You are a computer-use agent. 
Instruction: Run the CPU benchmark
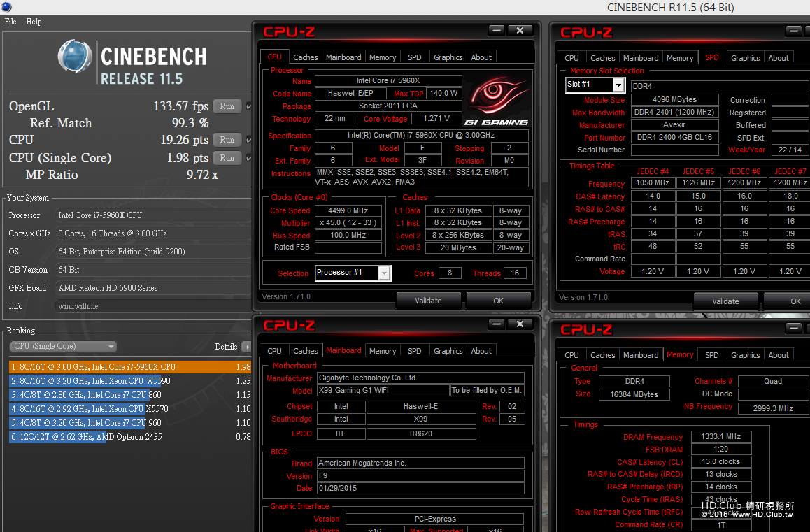(227, 140)
